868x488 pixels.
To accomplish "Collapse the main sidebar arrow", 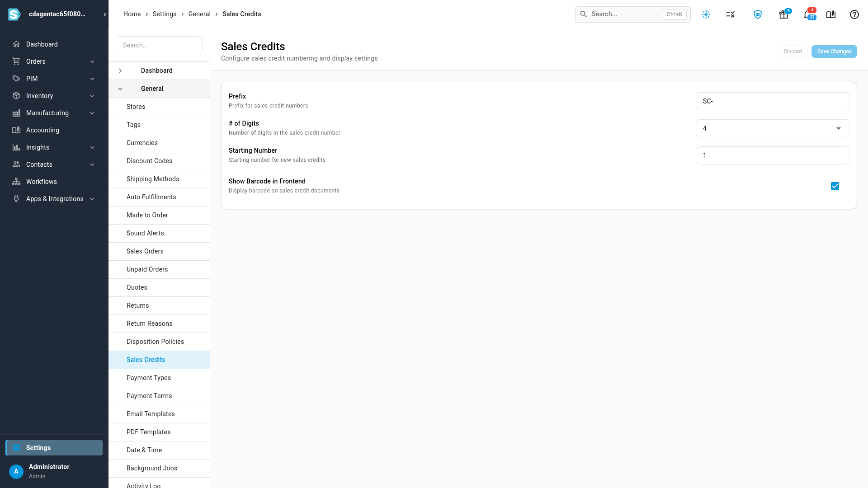I will tap(105, 14).
